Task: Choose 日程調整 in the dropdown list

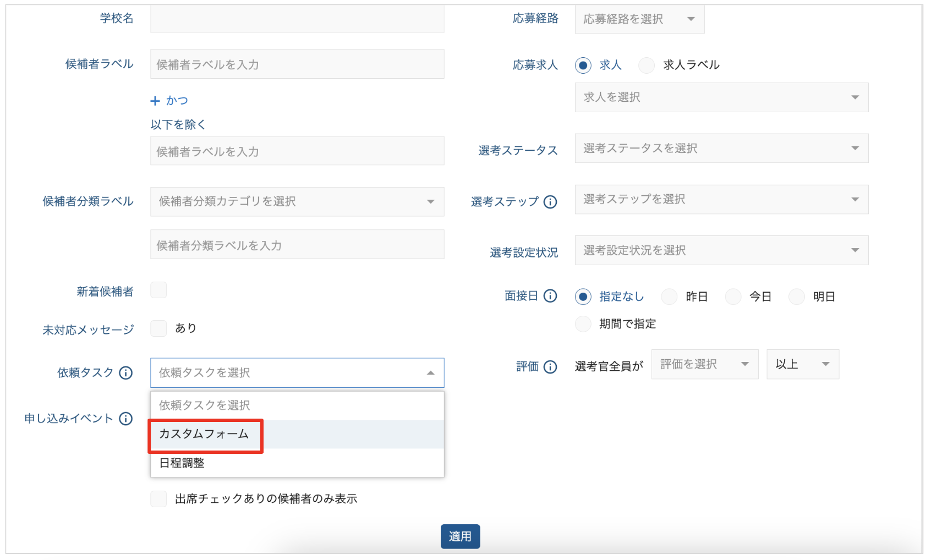Action: tap(182, 463)
